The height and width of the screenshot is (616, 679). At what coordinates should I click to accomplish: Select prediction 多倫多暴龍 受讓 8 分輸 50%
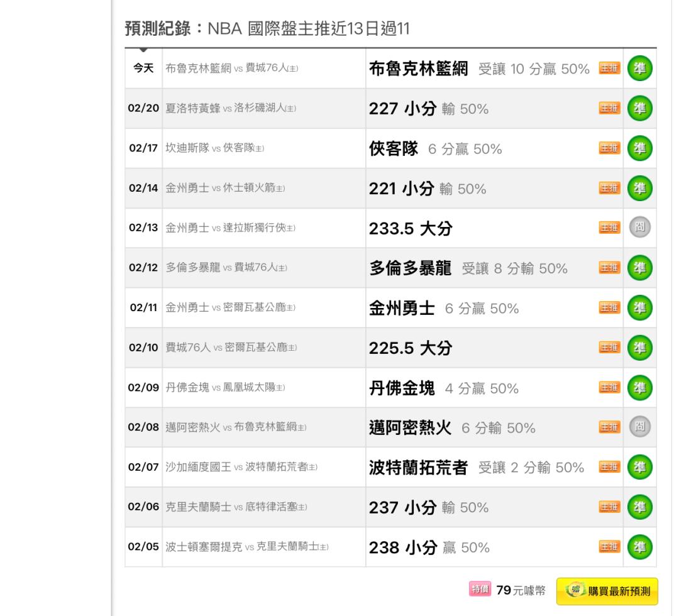click(468, 268)
